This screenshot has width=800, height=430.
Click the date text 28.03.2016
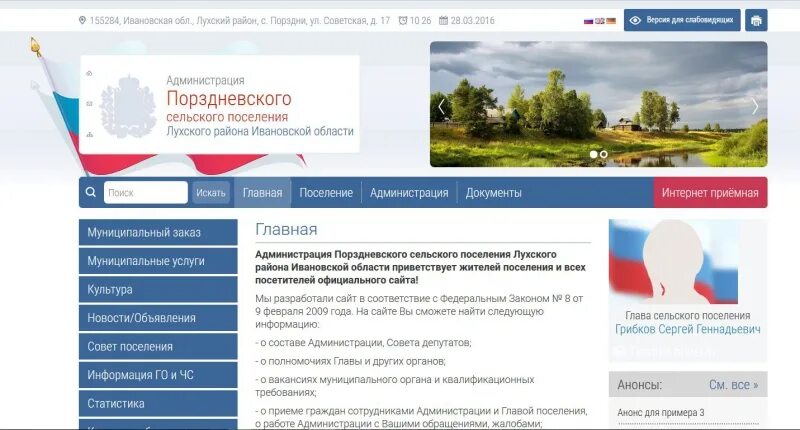pos(472,20)
